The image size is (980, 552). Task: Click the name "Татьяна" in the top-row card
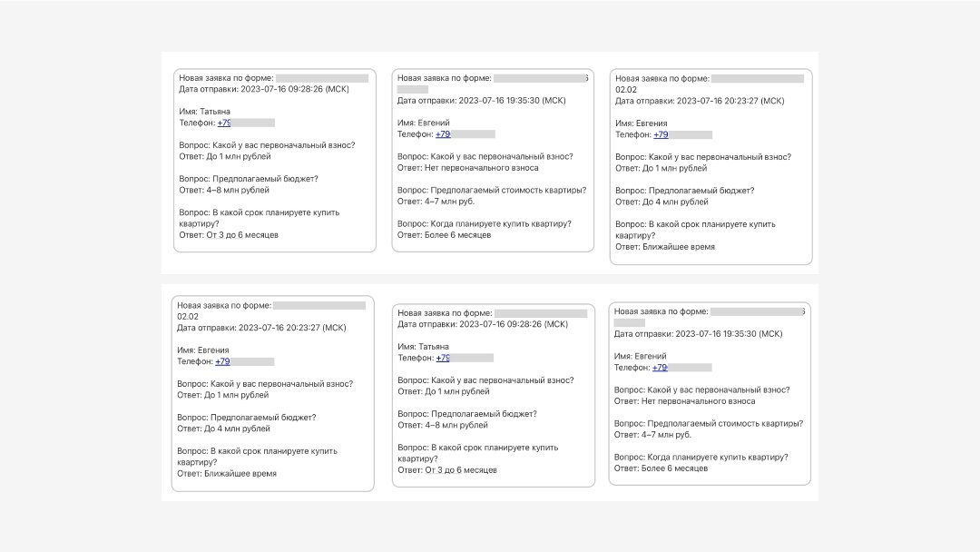(215, 112)
